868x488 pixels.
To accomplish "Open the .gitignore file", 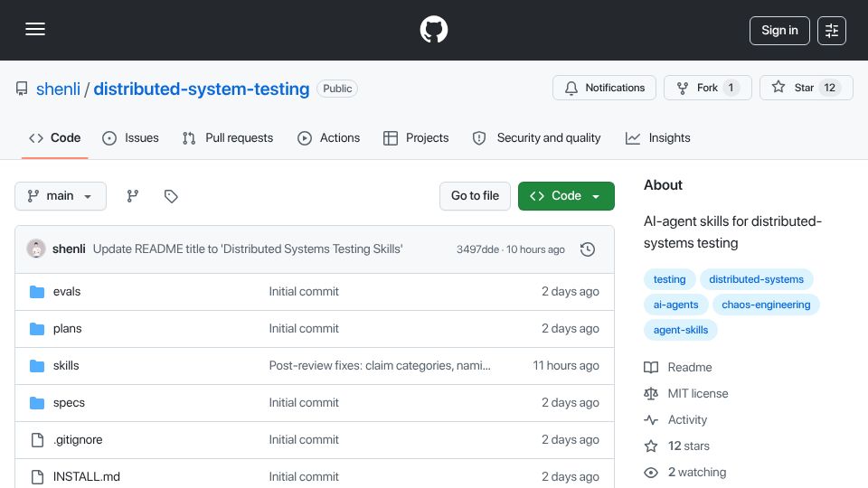I will (x=78, y=440).
